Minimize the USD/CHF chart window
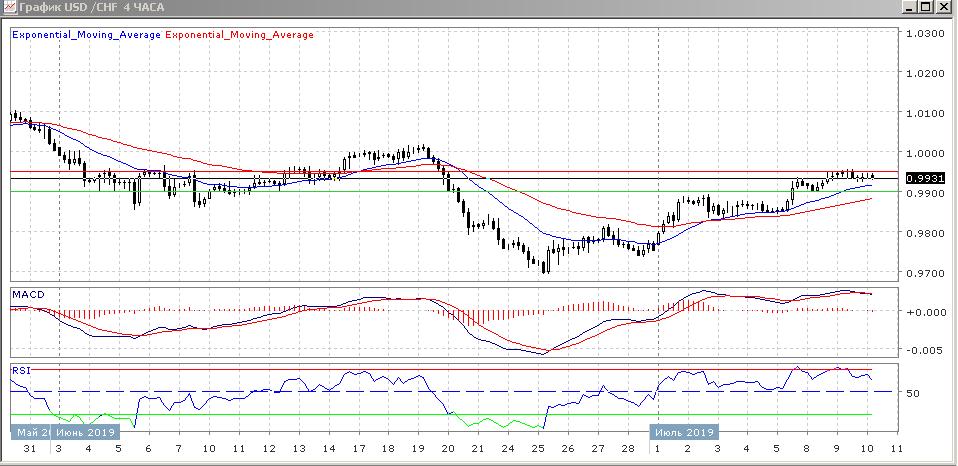This screenshot has width=958, height=466. [906, 8]
